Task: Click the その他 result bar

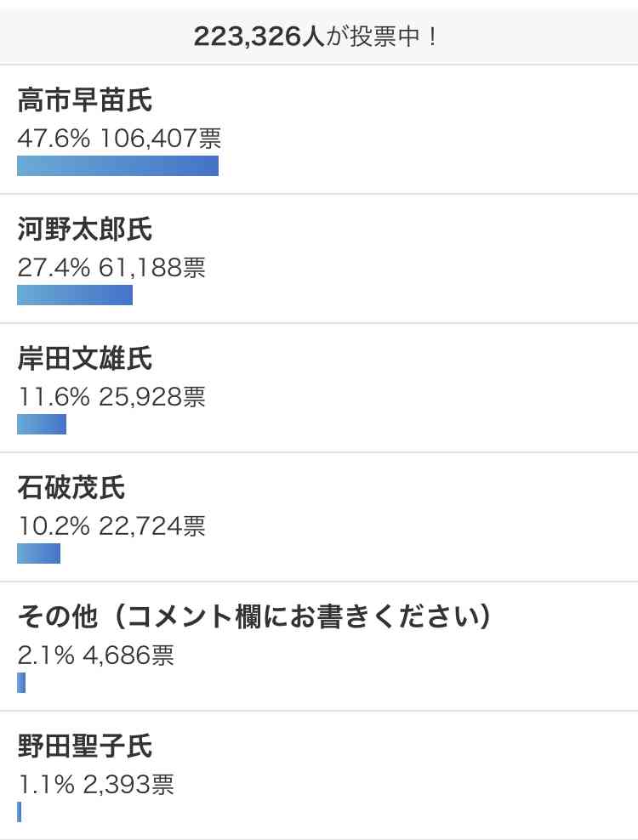Action: pyautogui.click(x=21, y=683)
